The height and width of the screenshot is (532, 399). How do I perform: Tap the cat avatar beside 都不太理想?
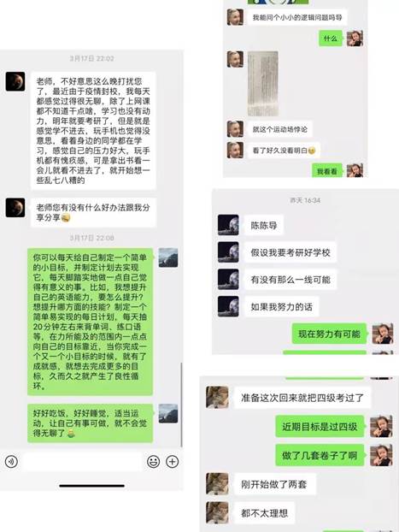pyautogui.click(x=217, y=512)
